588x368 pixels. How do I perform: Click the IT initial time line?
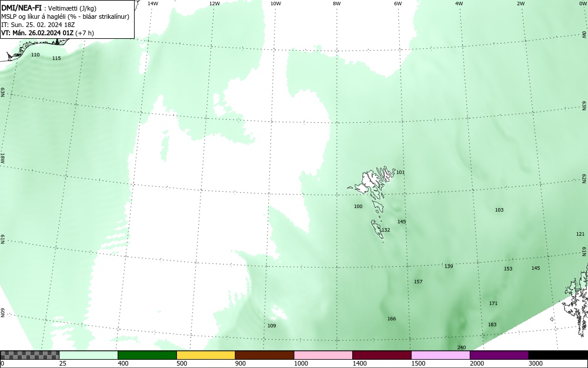pos(38,25)
